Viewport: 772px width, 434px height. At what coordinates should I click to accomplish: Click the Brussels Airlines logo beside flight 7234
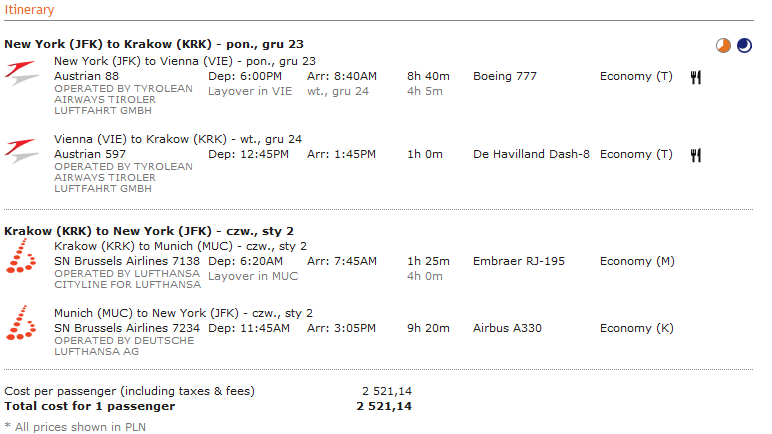21,323
